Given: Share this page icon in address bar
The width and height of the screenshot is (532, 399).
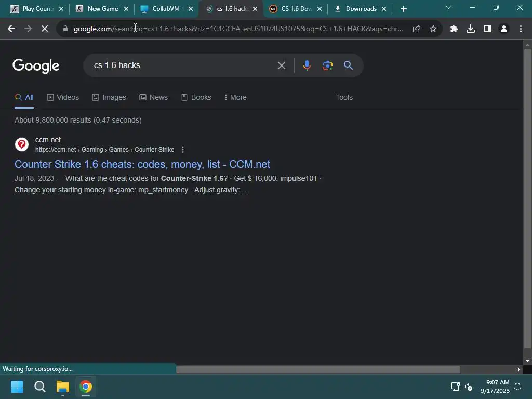Looking at the screenshot, I should pyautogui.click(x=417, y=29).
